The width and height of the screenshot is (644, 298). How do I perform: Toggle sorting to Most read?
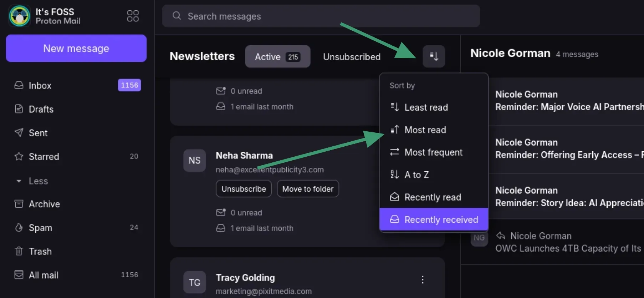425,130
